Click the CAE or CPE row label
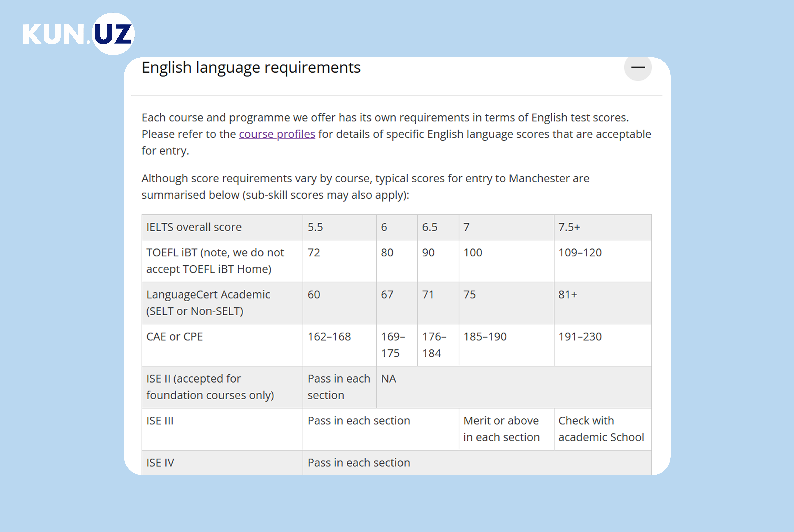The width and height of the screenshot is (794, 532). click(x=174, y=337)
